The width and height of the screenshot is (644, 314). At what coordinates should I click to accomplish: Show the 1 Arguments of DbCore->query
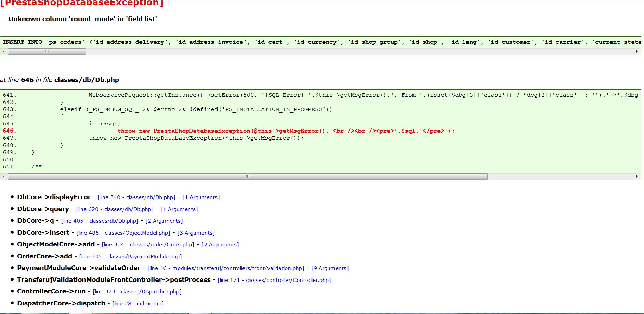[179, 209]
